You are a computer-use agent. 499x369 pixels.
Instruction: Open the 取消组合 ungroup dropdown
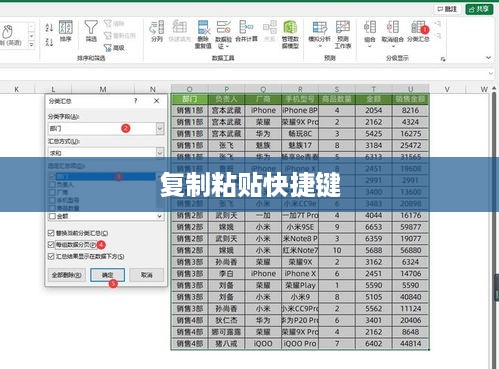[x=393, y=34]
